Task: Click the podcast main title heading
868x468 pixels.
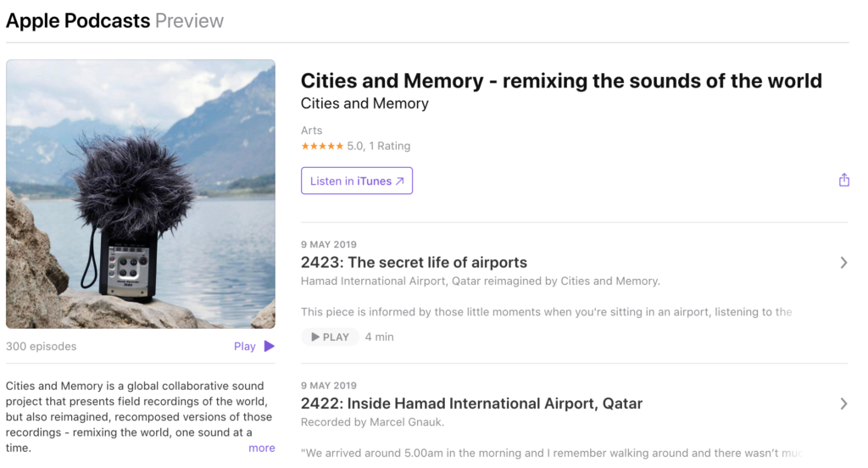Action: (561, 81)
